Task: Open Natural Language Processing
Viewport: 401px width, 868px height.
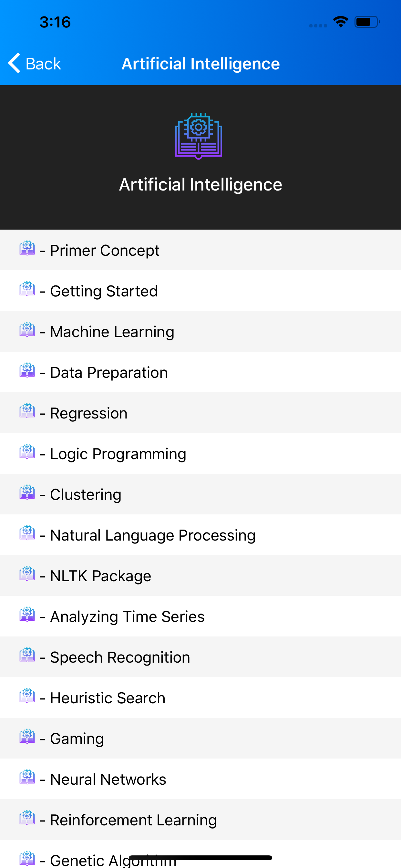Action: point(152,535)
